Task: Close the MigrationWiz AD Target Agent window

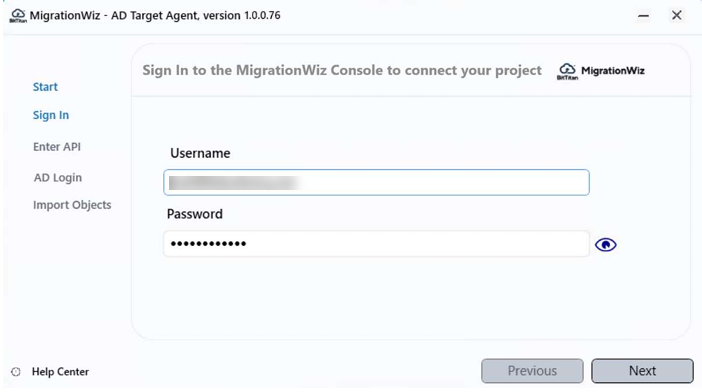Action: click(x=676, y=16)
